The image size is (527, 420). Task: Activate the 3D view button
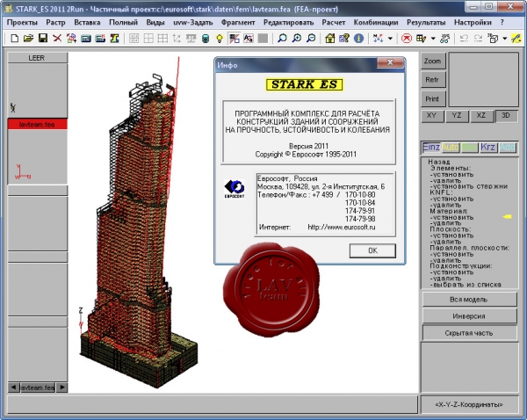click(x=506, y=116)
